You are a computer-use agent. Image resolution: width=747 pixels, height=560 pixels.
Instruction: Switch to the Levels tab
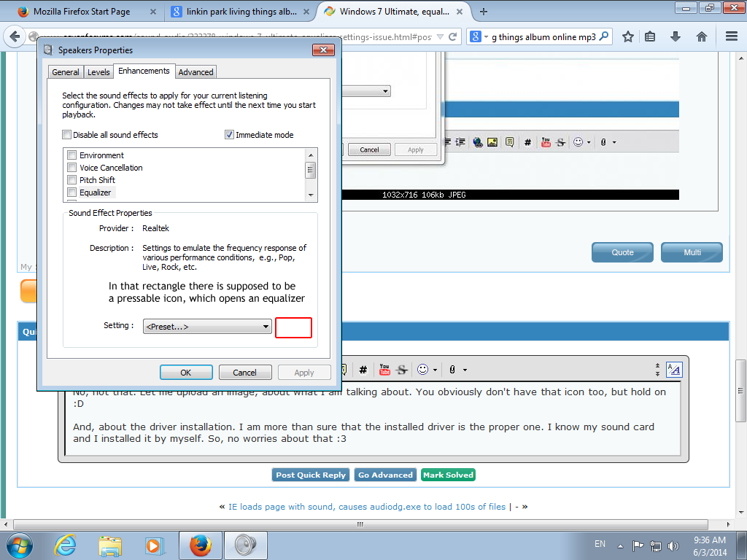click(98, 72)
